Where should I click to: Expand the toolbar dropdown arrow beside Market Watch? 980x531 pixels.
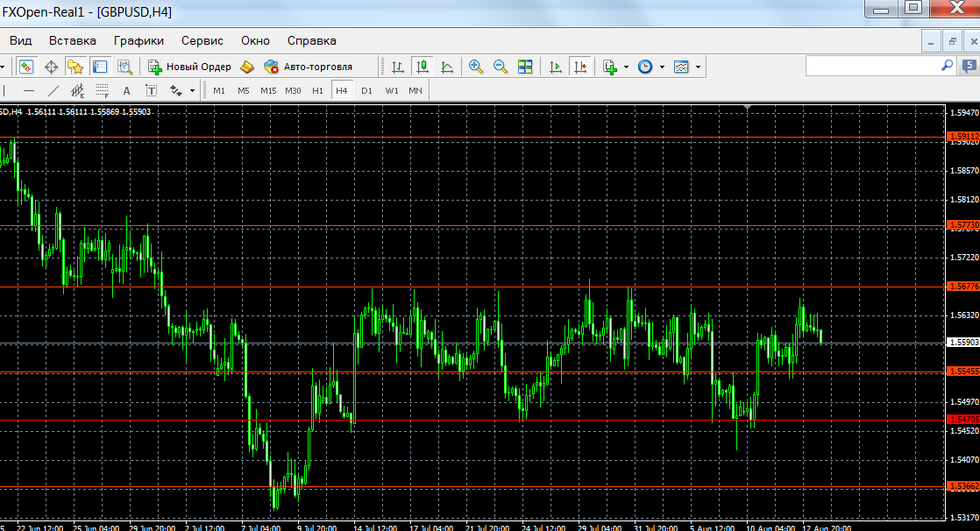[x=3, y=67]
